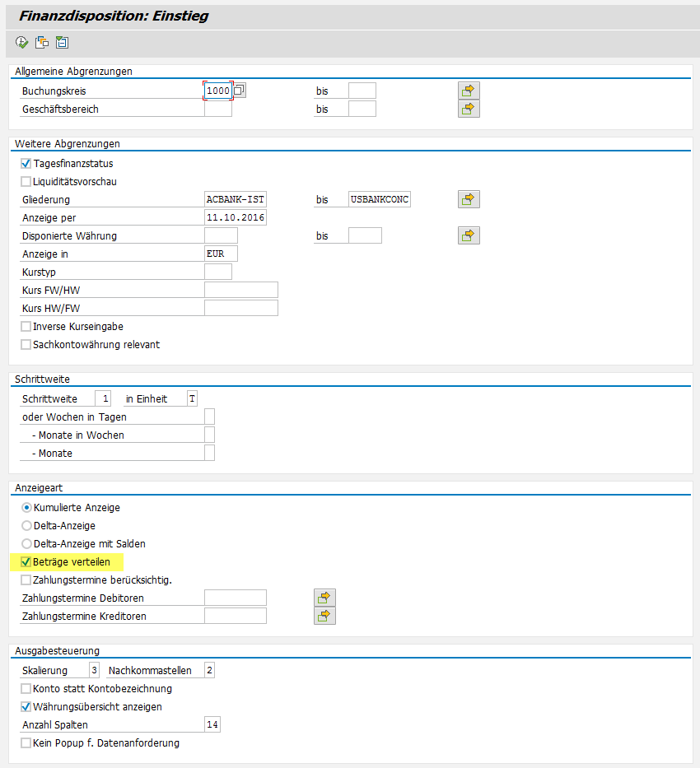Toggle Währungsübersicht anzeigen checkbox
This screenshot has width=700, height=768.
26,707
